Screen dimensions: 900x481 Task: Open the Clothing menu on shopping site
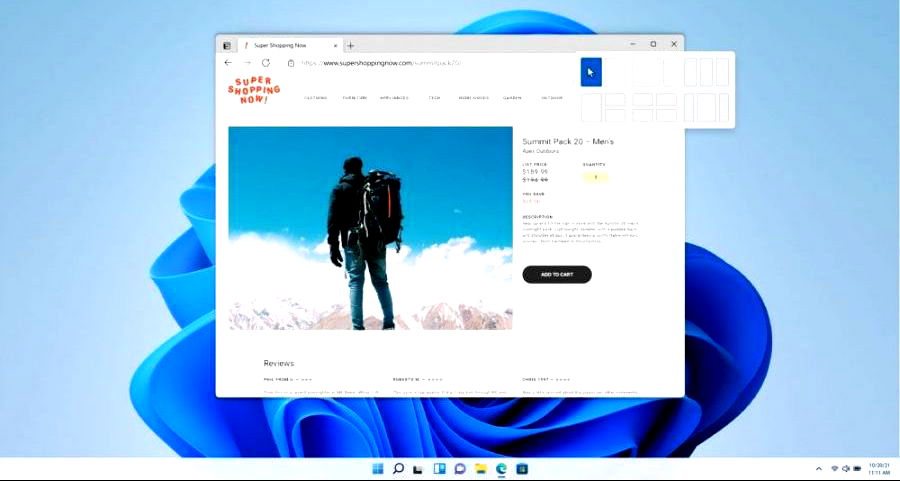coord(316,98)
